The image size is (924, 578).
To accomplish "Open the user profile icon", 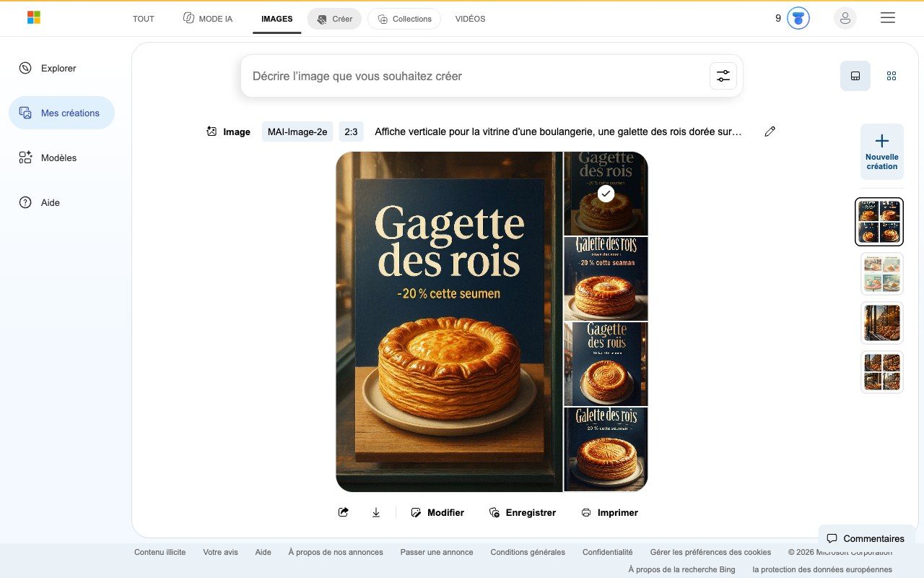I will [x=845, y=18].
